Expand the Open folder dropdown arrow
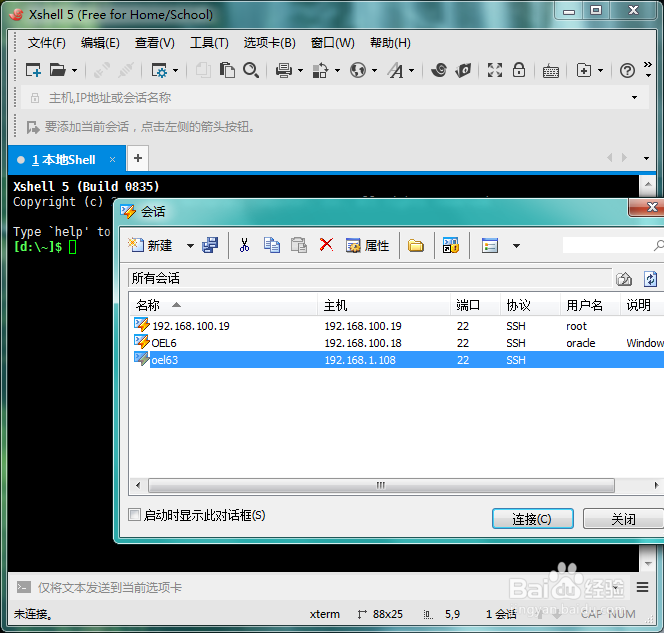This screenshot has height=633, width=664. click(75, 71)
